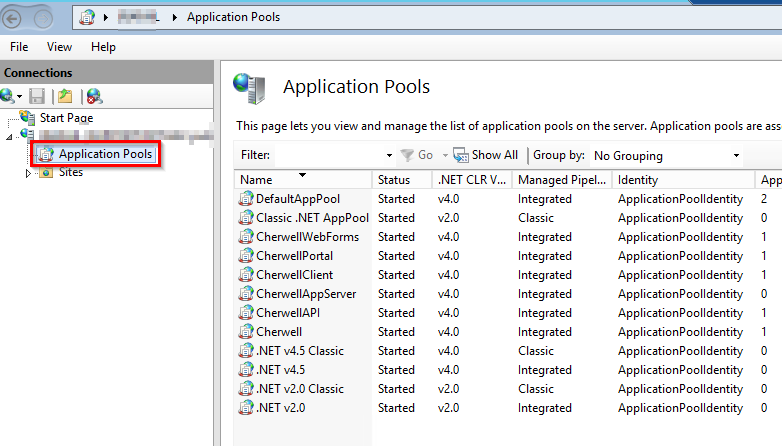Click the Delete Connection icon in Connections

click(94, 96)
